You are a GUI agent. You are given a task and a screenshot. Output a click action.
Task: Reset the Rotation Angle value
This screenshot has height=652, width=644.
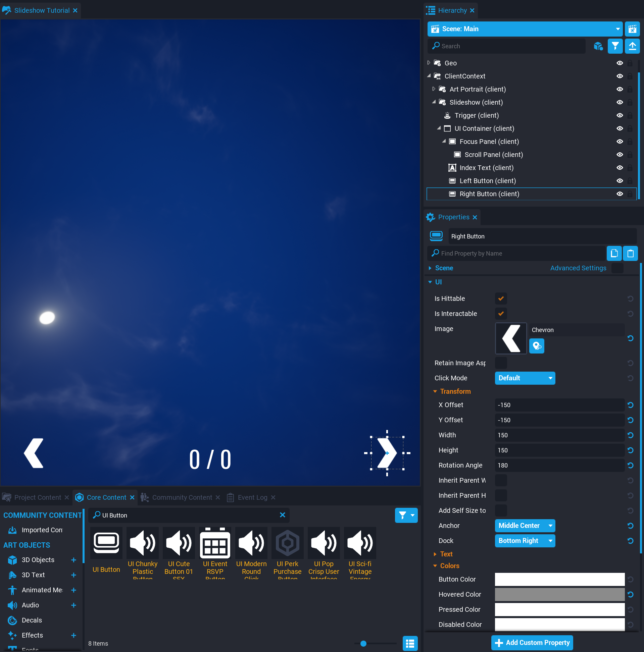tap(630, 465)
